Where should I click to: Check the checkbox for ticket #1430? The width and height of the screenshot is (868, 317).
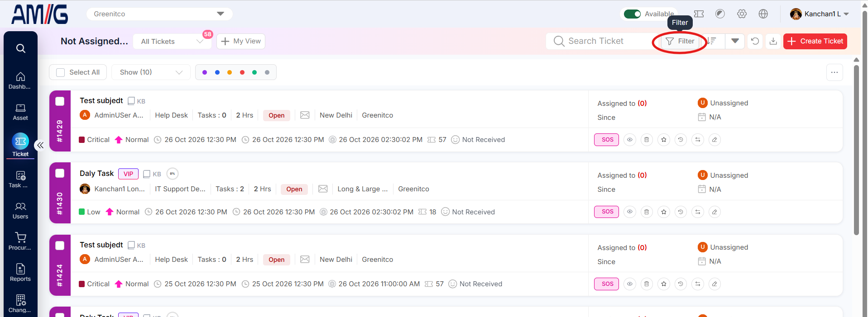60,173
